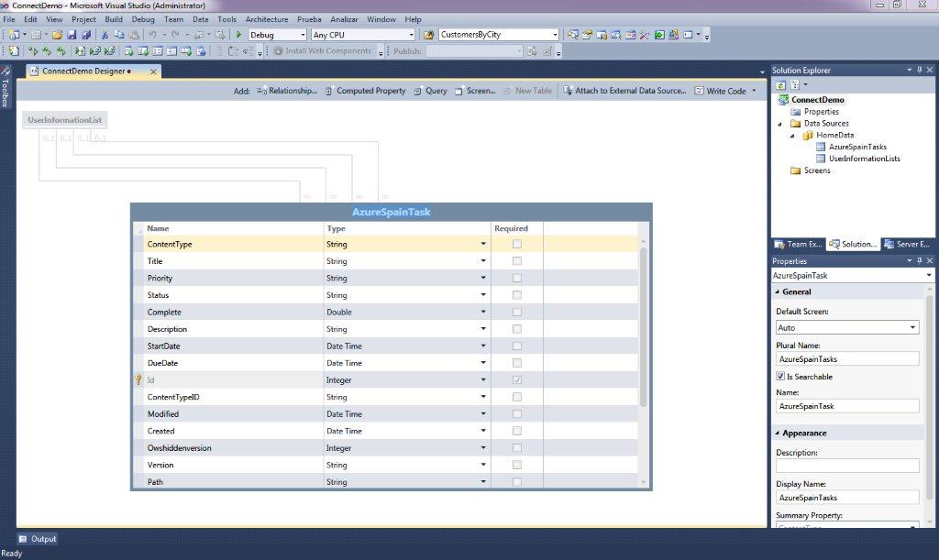Collapse the General properties section

tap(778, 292)
